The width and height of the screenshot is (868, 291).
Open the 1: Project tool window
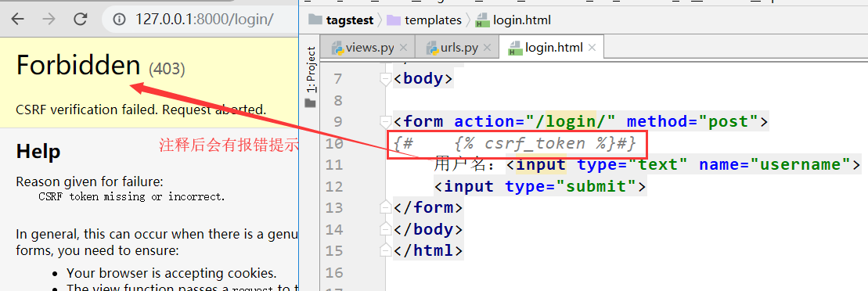tap(311, 77)
